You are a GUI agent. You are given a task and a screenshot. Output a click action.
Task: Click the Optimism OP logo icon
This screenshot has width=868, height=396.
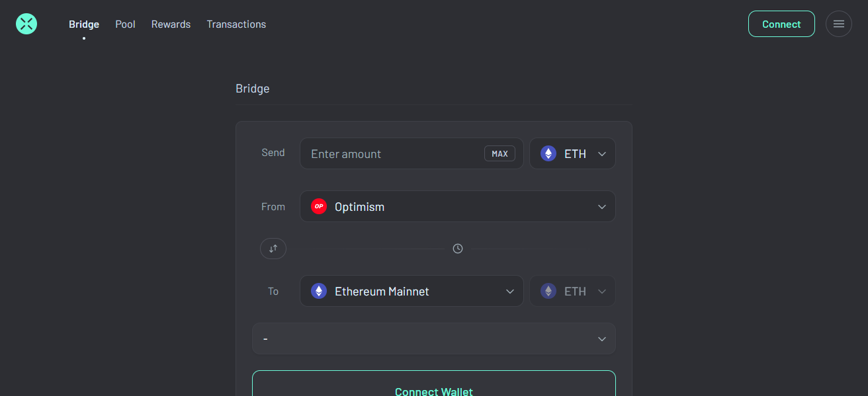click(319, 206)
